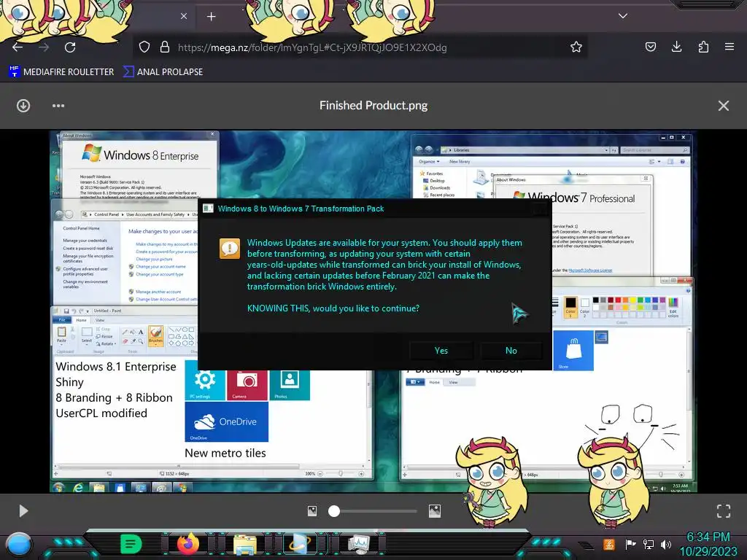Reload the current page
This screenshot has height=560, width=747.
pos(70,47)
